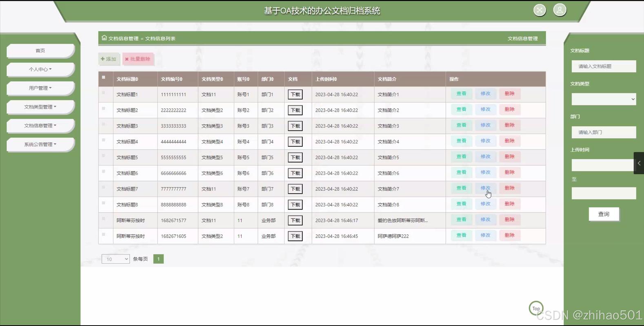Image resolution: width=644 pixels, height=326 pixels.
Task: Click the user profile avatar icon
Action: coord(560,10)
